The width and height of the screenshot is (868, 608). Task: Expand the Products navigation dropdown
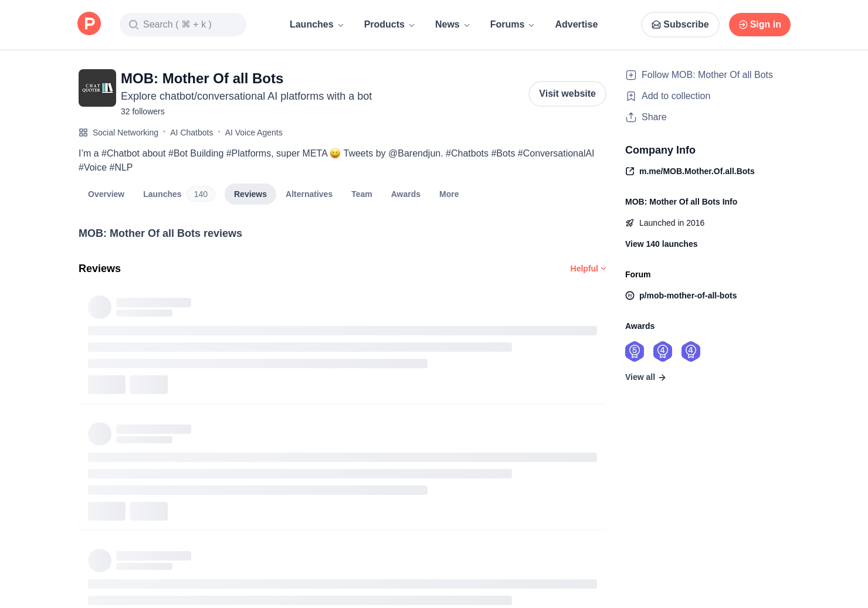point(389,25)
